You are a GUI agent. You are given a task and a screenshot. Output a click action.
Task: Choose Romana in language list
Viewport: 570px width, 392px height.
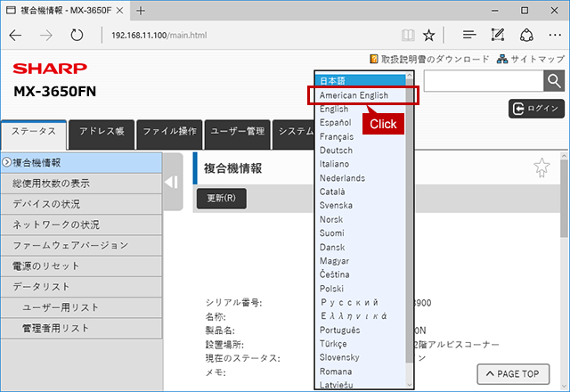(361, 372)
